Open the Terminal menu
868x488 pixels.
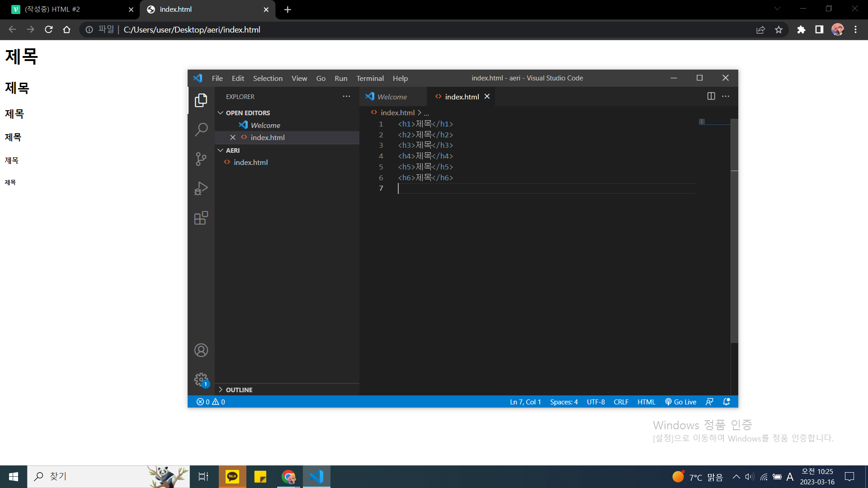coord(370,78)
